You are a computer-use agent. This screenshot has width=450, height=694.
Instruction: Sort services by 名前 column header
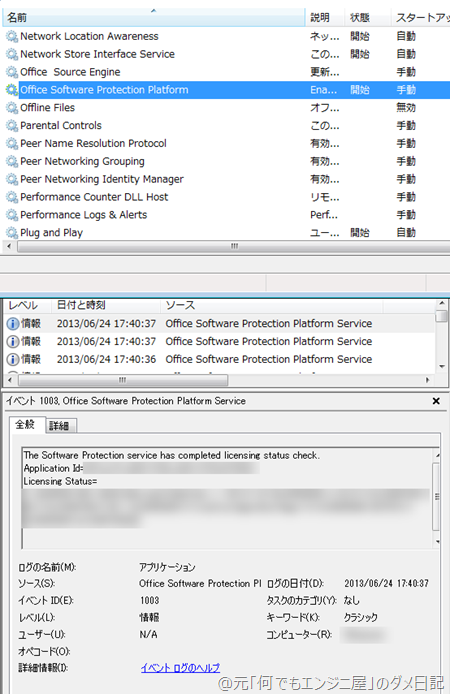[154, 17]
